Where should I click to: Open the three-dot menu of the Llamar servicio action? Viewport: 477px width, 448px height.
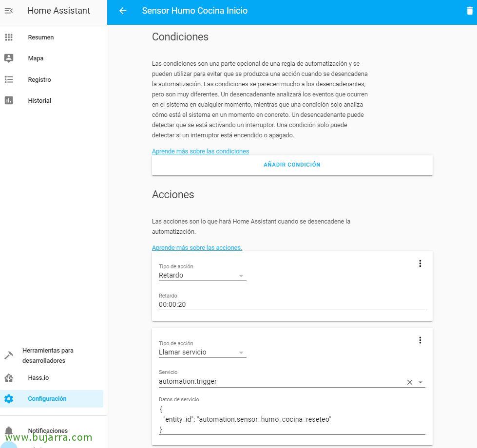(x=420, y=340)
